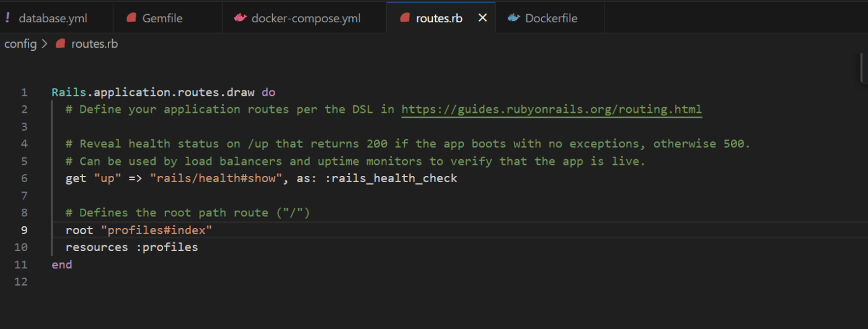Click the :profiles symbol on line 10

pyautogui.click(x=167, y=247)
